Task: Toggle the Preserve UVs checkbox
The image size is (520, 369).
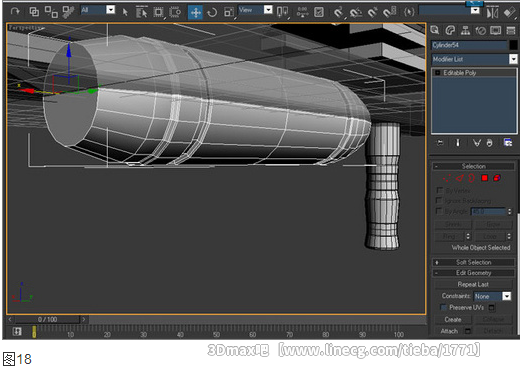Action: point(443,307)
